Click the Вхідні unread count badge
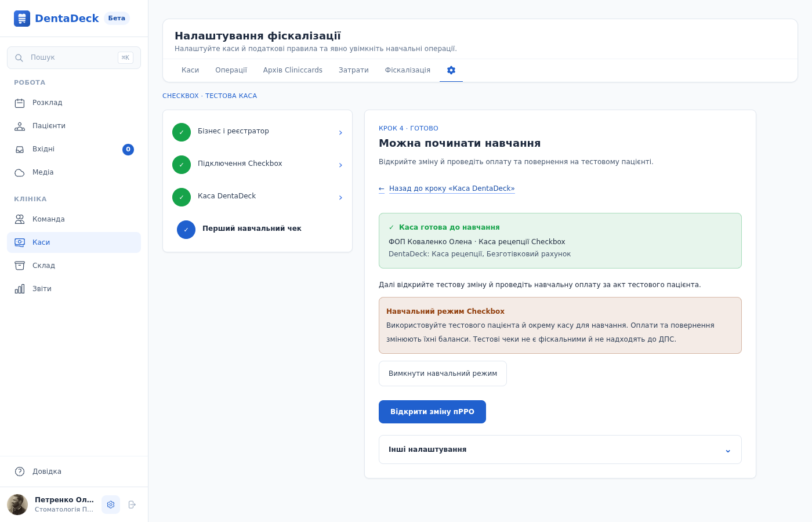Image resolution: width=812 pixels, height=522 pixels. (x=128, y=150)
